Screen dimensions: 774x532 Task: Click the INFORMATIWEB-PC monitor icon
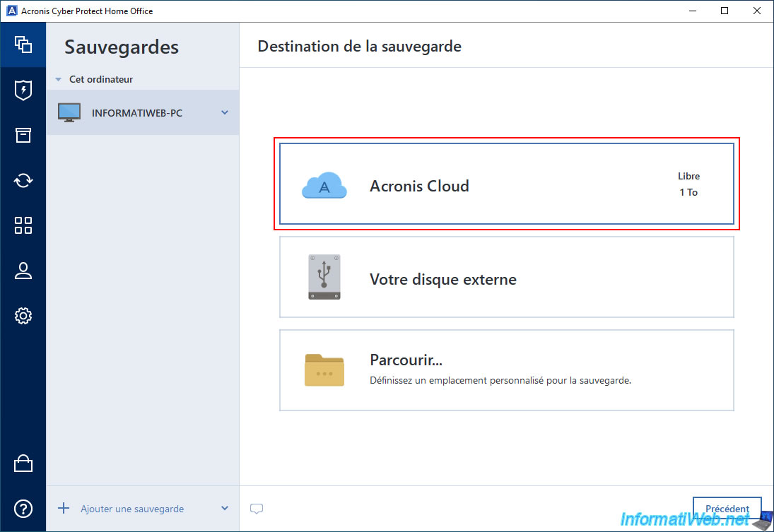69,112
